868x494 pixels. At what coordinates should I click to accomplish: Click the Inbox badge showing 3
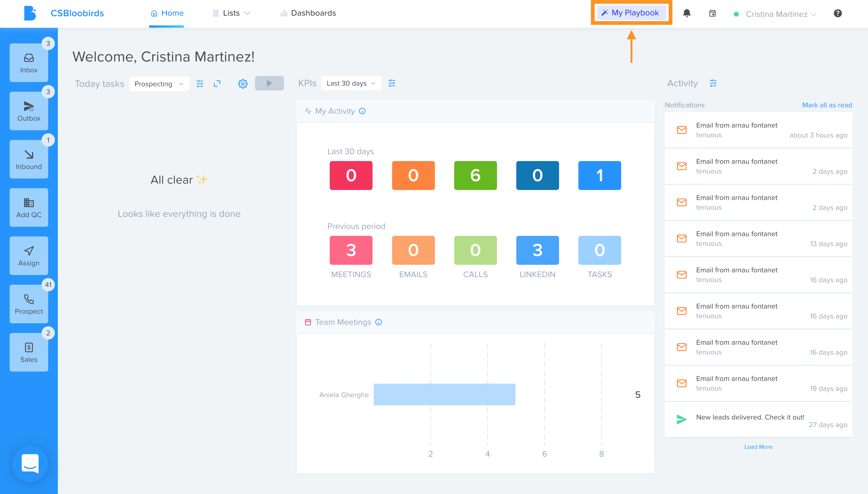(48, 43)
